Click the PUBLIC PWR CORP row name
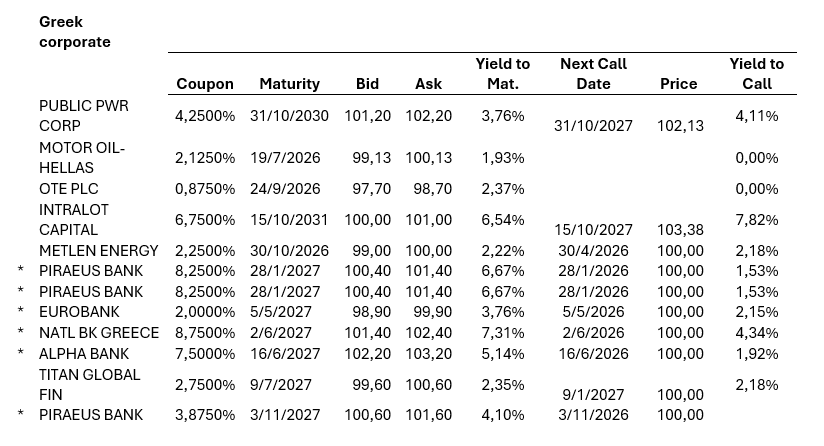Image resolution: width=824 pixels, height=446 pixels. pos(84,116)
